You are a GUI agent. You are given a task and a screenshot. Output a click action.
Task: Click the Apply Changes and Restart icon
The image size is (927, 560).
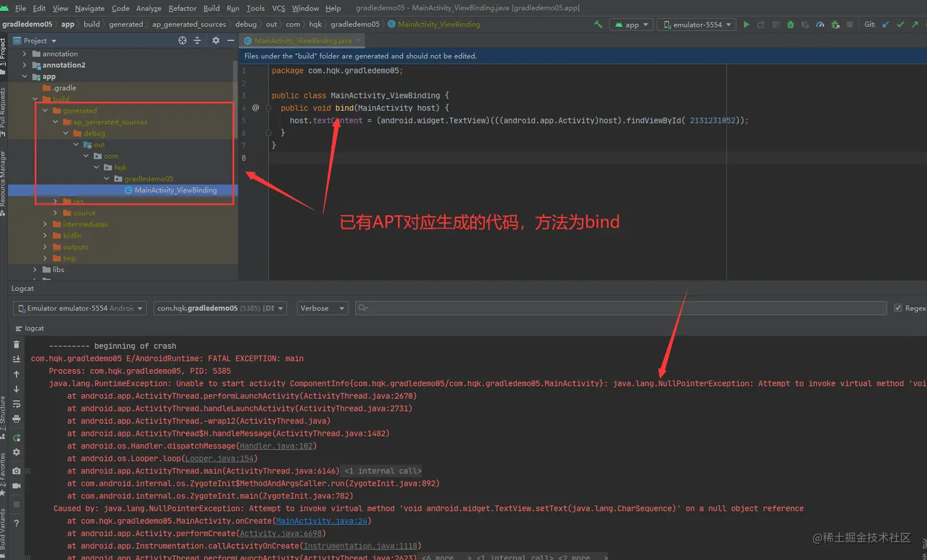(x=761, y=25)
